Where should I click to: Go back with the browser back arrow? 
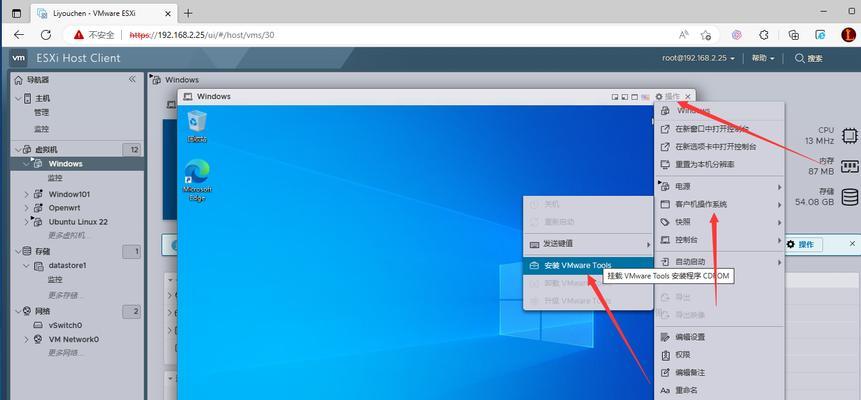click(x=19, y=35)
